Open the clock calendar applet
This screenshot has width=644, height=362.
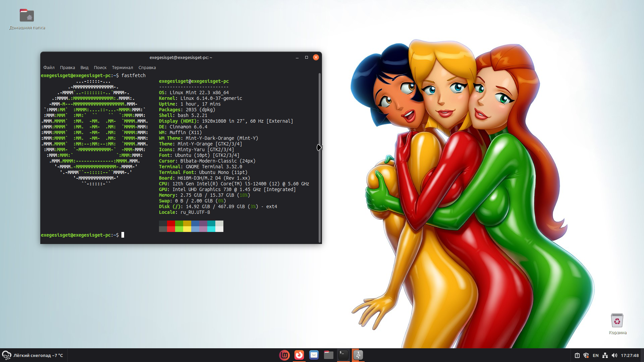click(630, 355)
